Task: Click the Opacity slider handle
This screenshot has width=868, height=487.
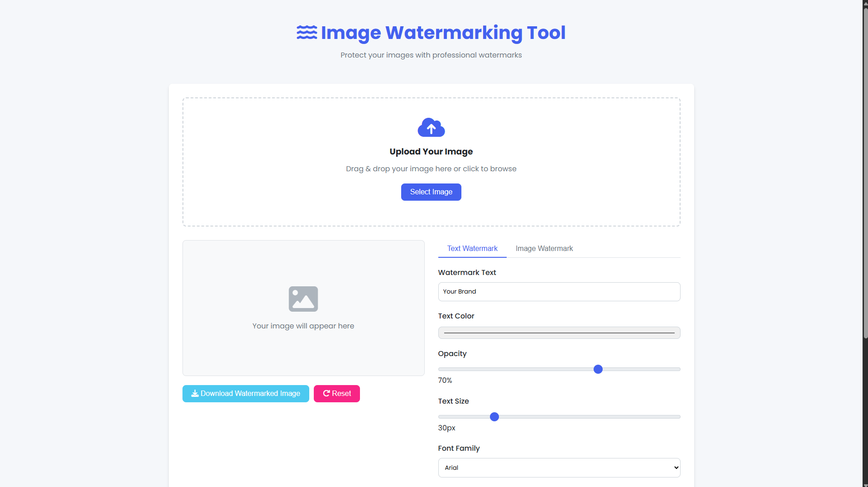Action: (598, 369)
